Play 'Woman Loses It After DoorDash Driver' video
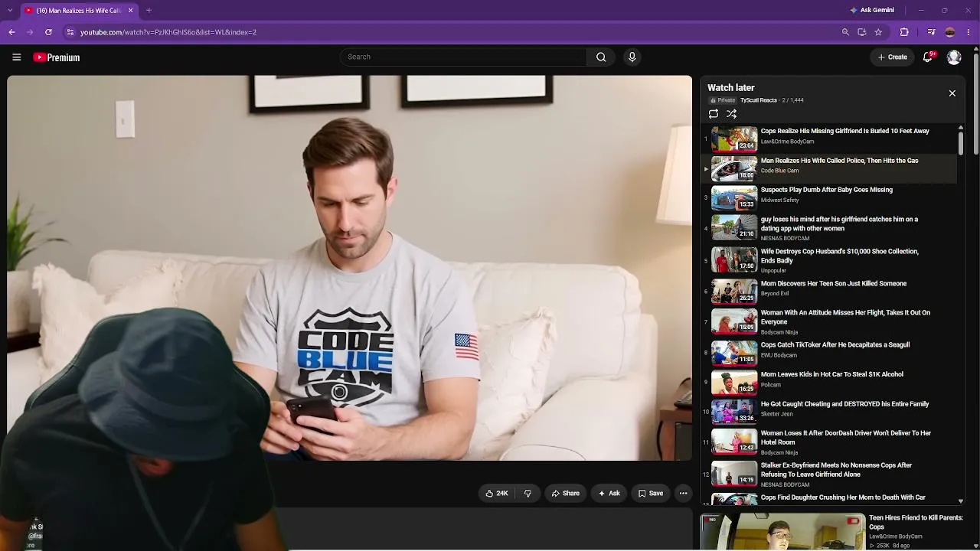Image resolution: width=980 pixels, height=551 pixels. tap(845, 438)
